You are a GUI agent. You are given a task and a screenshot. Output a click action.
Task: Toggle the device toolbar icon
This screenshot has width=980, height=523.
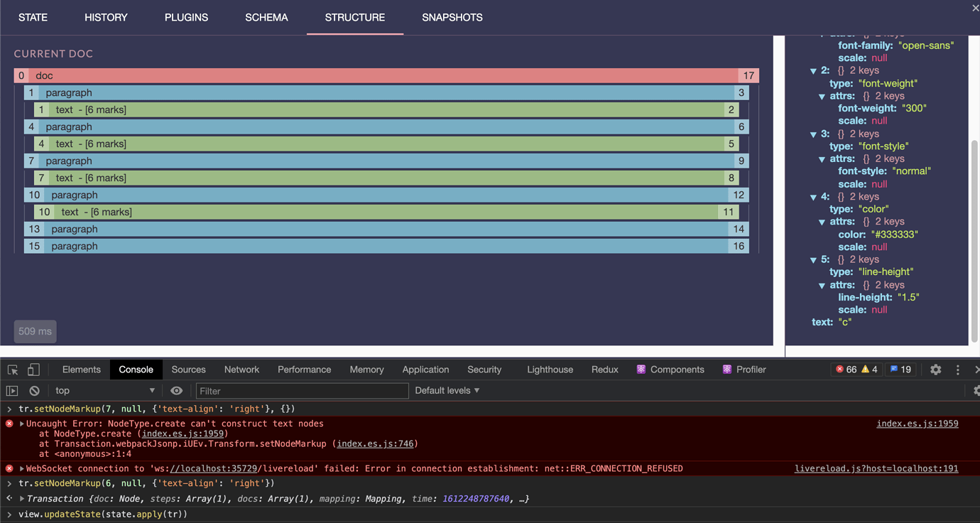[x=33, y=370]
